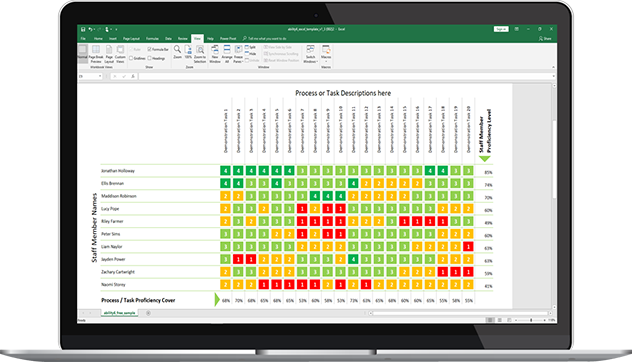Switch to the Formulas tab
Image resolution: width=632 pixels, height=362 pixels.
[152, 39]
